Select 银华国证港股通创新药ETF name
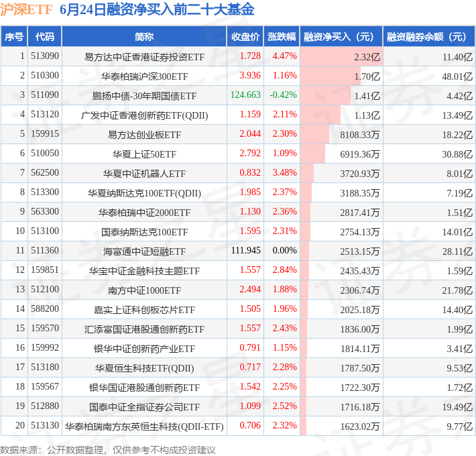 pyautogui.click(x=145, y=387)
